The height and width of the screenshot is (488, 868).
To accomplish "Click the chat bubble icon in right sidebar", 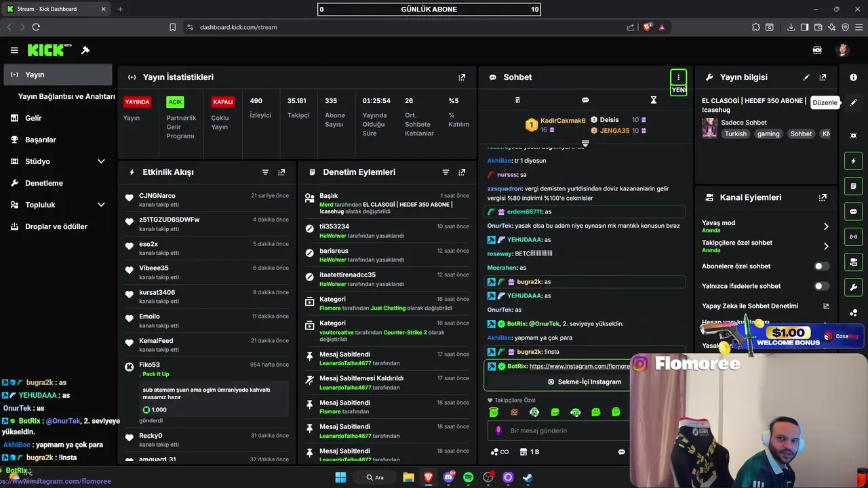I will [x=853, y=211].
